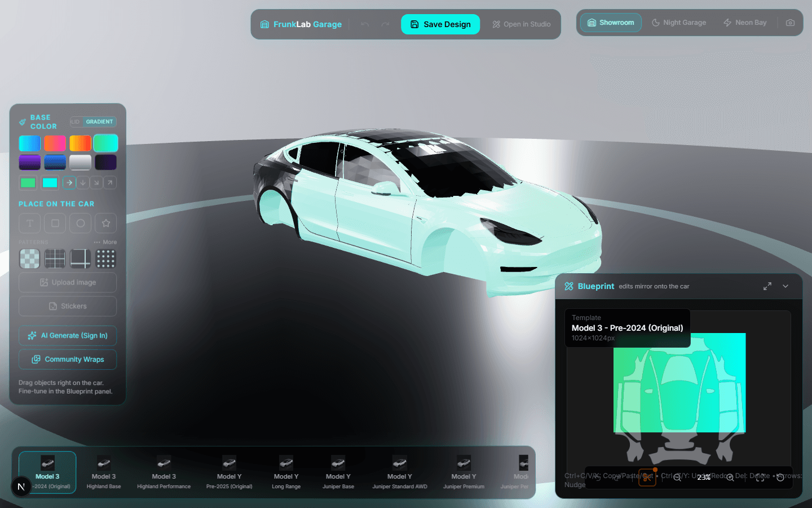This screenshot has height=508, width=812.
Task: Zoom in within the Blueprint panel
Action: pos(730,478)
